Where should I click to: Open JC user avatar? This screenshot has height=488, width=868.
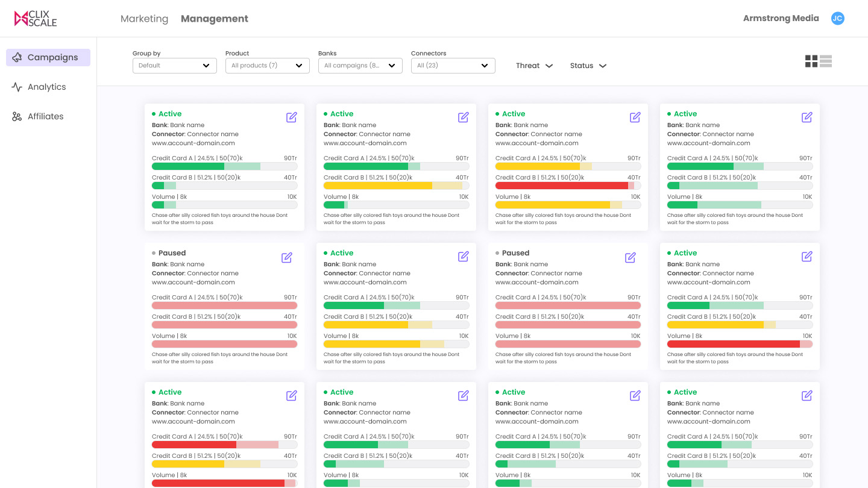point(837,19)
